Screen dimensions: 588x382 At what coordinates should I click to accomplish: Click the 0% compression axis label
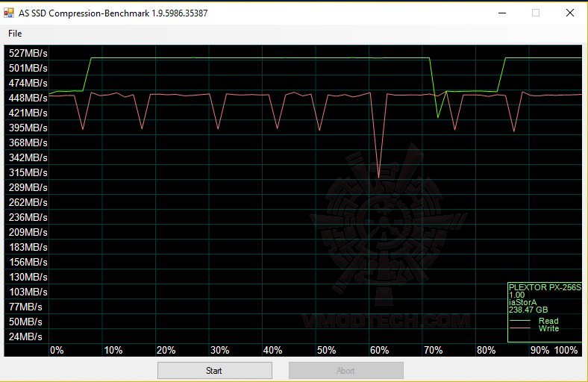click(57, 351)
